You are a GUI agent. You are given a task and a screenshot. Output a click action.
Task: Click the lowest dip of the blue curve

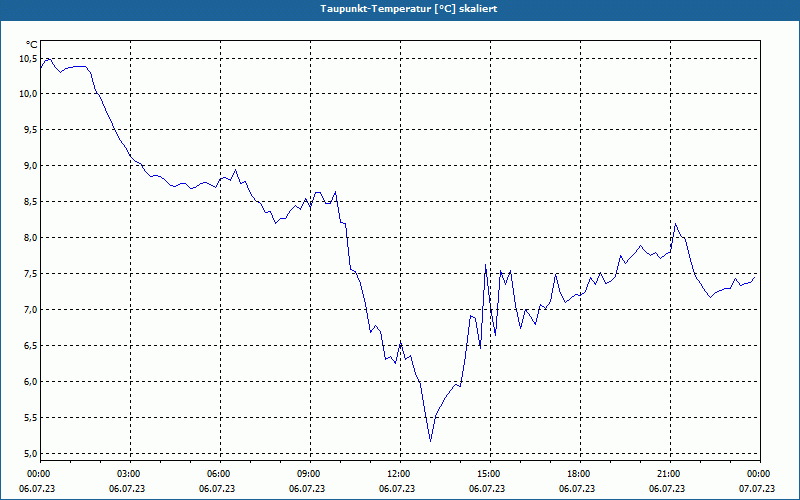[431, 441]
